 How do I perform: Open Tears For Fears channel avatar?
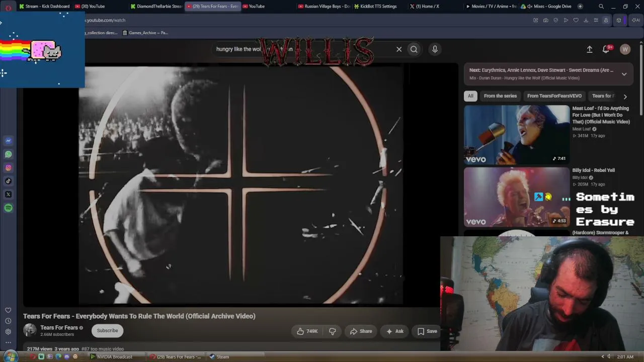pos(30,330)
